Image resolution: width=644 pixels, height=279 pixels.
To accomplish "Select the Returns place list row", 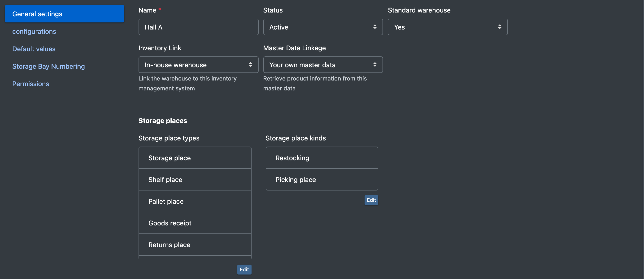I will click(x=195, y=245).
